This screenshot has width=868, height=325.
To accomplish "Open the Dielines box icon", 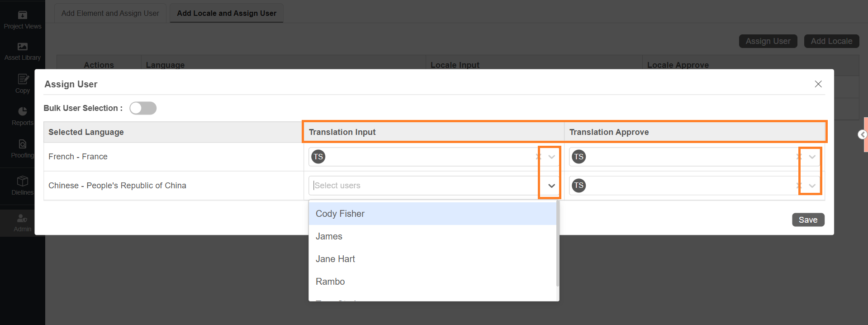I will [23, 181].
